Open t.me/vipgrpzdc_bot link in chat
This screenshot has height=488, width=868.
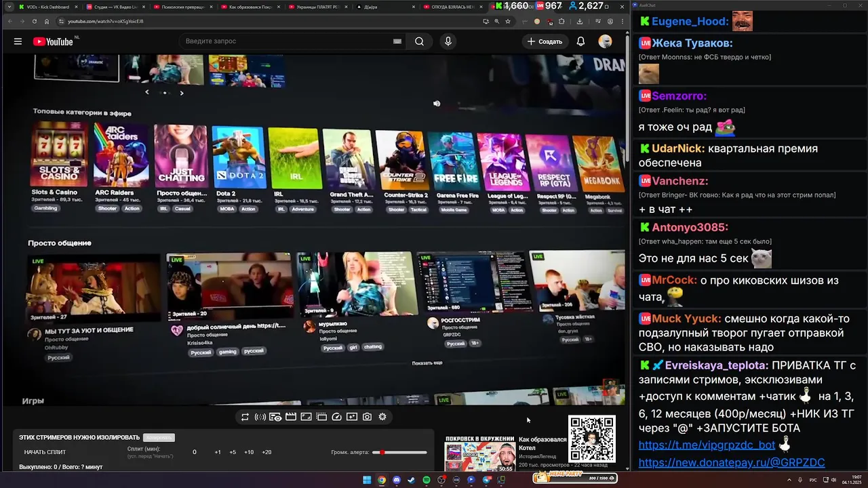pos(707,445)
